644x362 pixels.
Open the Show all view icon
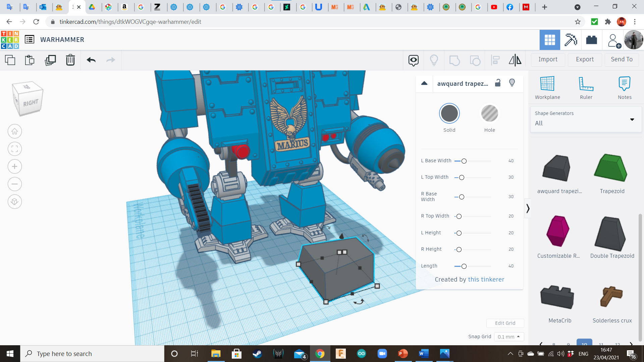414,60
